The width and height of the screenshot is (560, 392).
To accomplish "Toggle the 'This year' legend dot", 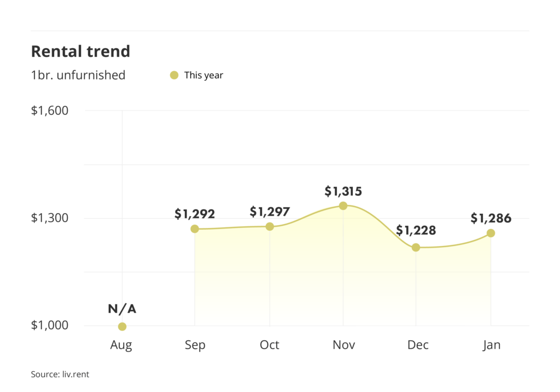I will (x=174, y=75).
